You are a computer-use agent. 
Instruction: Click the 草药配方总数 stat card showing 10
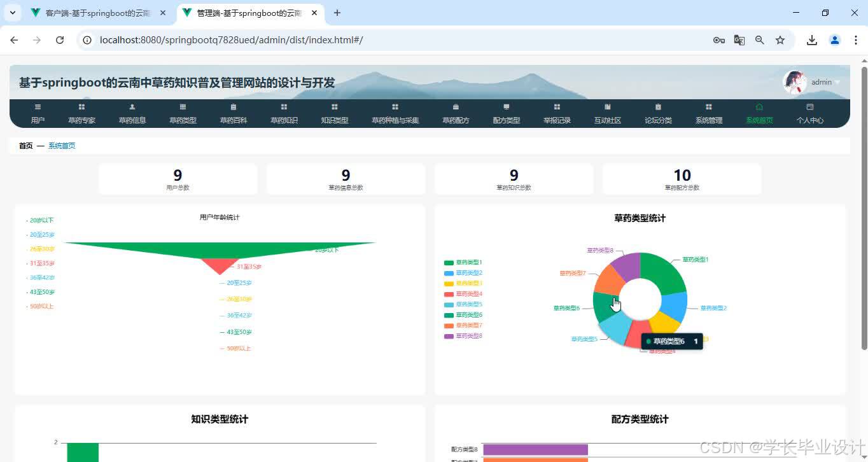click(x=682, y=179)
